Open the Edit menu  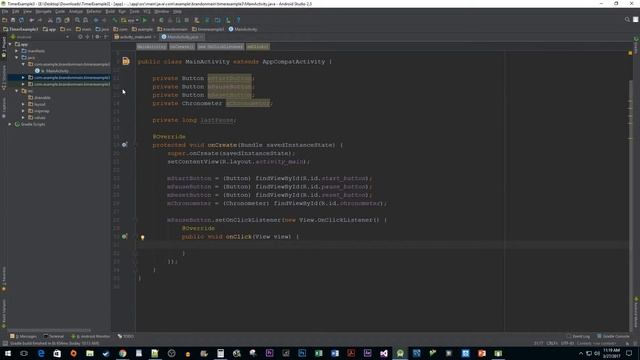pyautogui.click(x=16, y=11)
